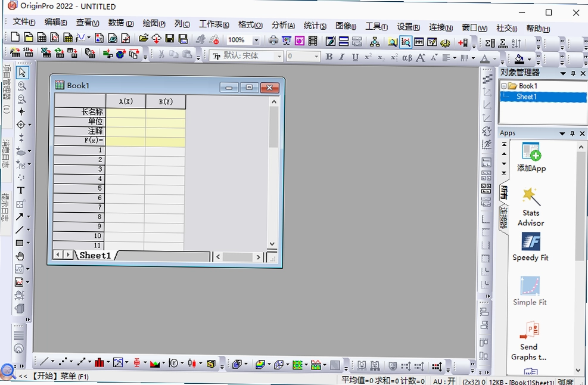588x385 pixels.
Task: Expand the Line plot type dropdown arrow
Action: (52, 362)
